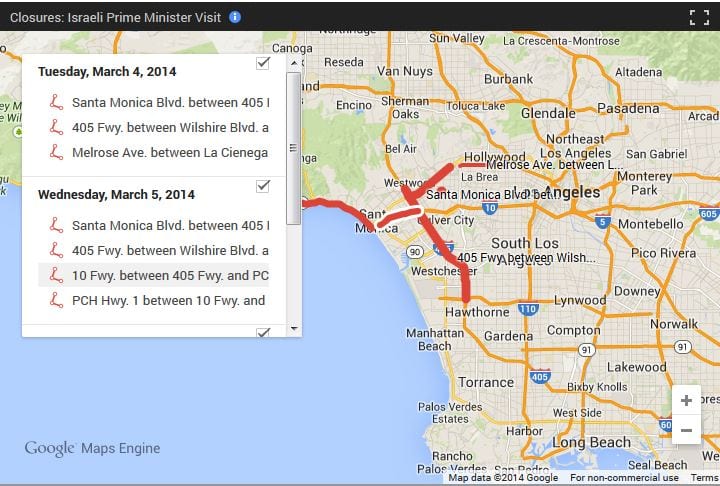Click the Route 90 shield near Westchester
Image resolution: width=720 pixels, height=486 pixels.
coord(415,252)
